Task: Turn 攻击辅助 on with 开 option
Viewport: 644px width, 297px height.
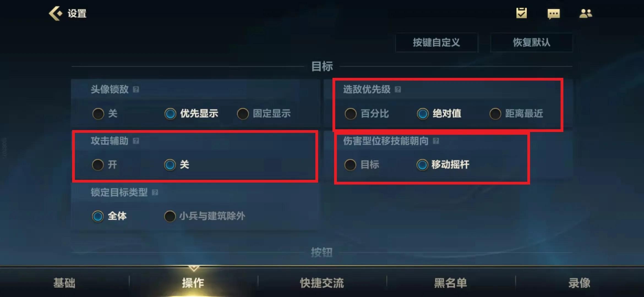Action: (104, 165)
